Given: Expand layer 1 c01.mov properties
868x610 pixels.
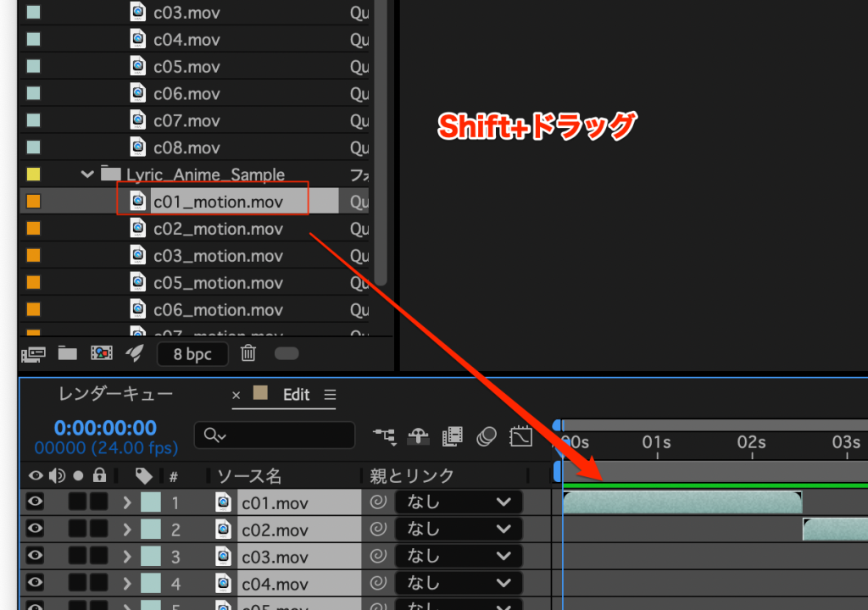Looking at the screenshot, I should point(127,502).
